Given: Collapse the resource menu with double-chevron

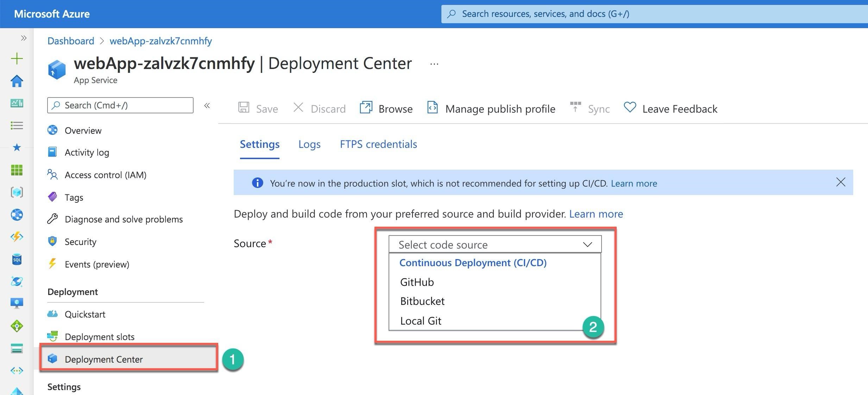Looking at the screenshot, I should point(207,106).
